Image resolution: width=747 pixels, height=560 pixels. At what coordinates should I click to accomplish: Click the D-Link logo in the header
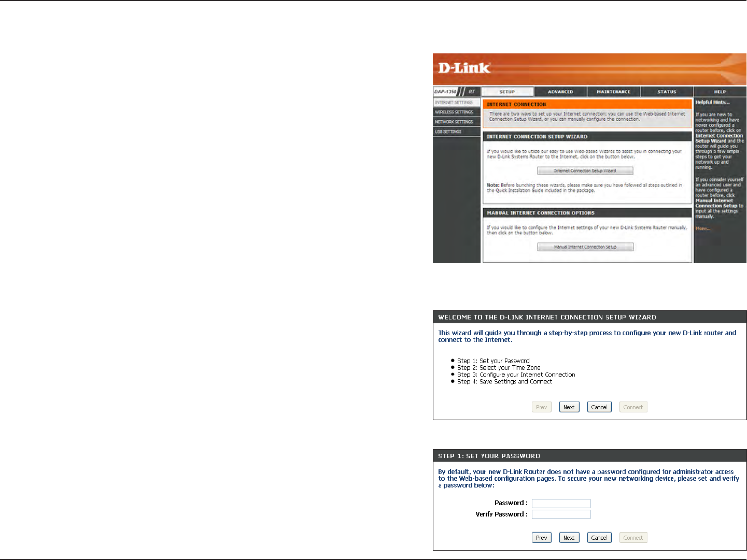pyautogui.click(x=464, y=68)
